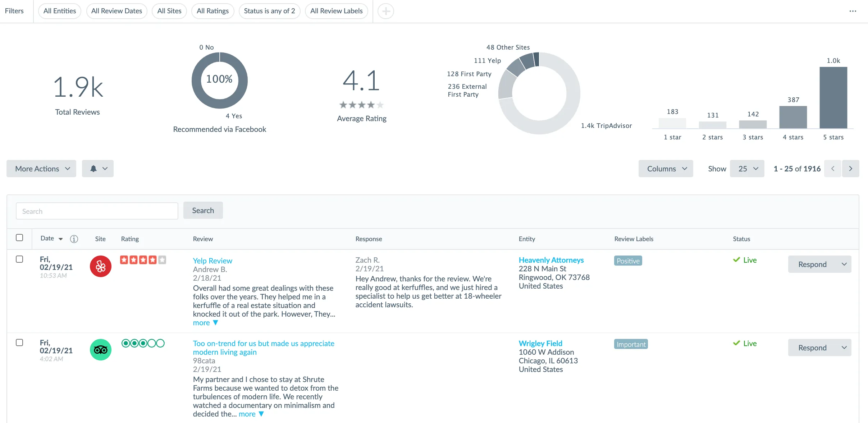The width and height of the screenshot is (868, 423).
Task: Check the Yelp review row checkbox
Action: 19,259
